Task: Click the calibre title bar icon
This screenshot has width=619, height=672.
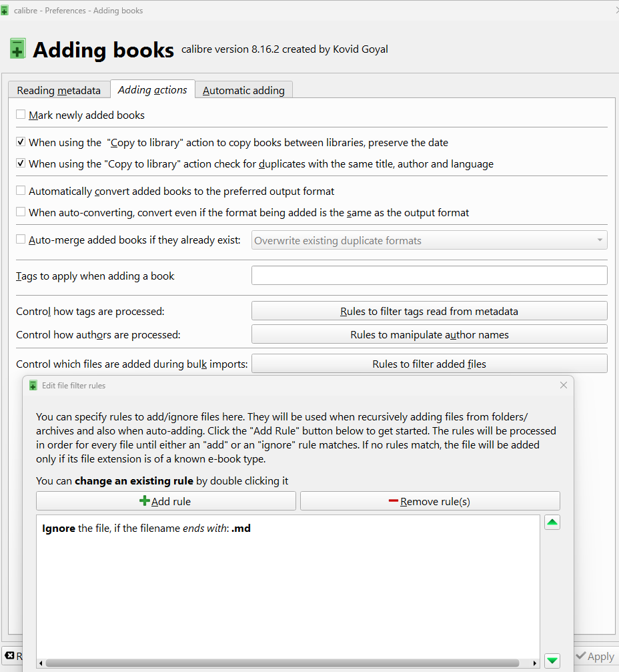Action: point(4,10)
